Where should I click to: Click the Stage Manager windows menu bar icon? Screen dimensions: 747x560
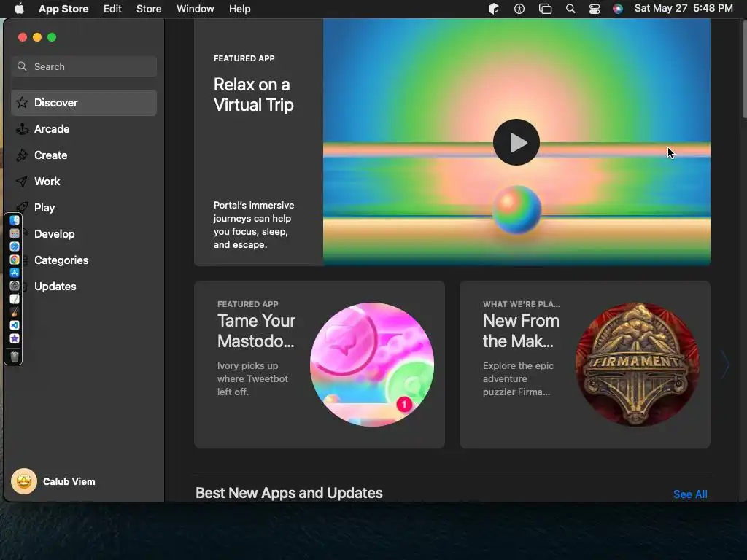545,9
